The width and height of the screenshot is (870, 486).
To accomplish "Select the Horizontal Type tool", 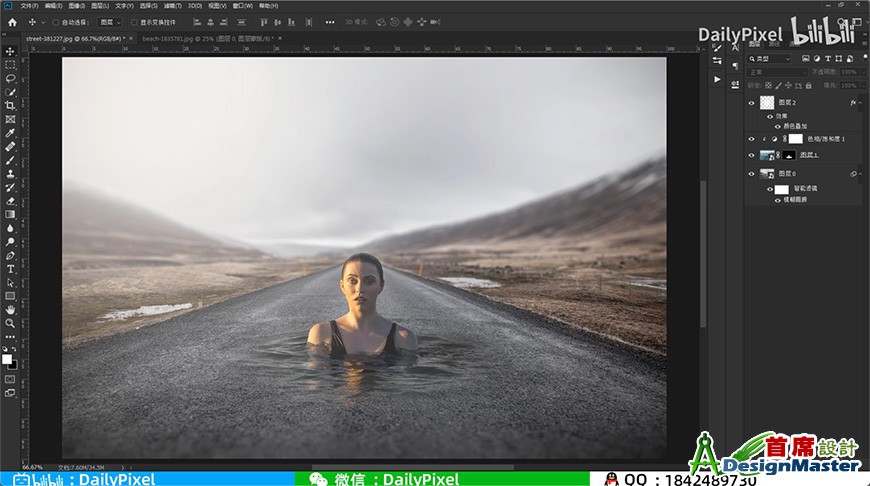I will click(10, 269).
